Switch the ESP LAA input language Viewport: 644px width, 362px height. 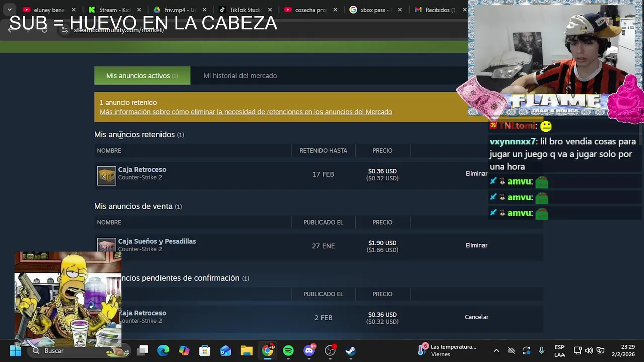coord(559,351)
